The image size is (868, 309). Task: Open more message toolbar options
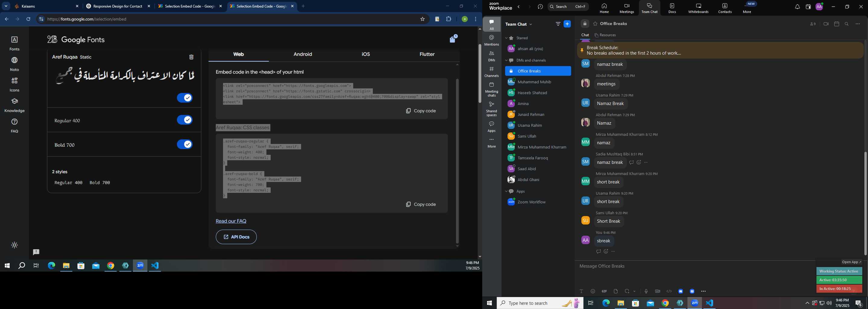click(703, 291)
